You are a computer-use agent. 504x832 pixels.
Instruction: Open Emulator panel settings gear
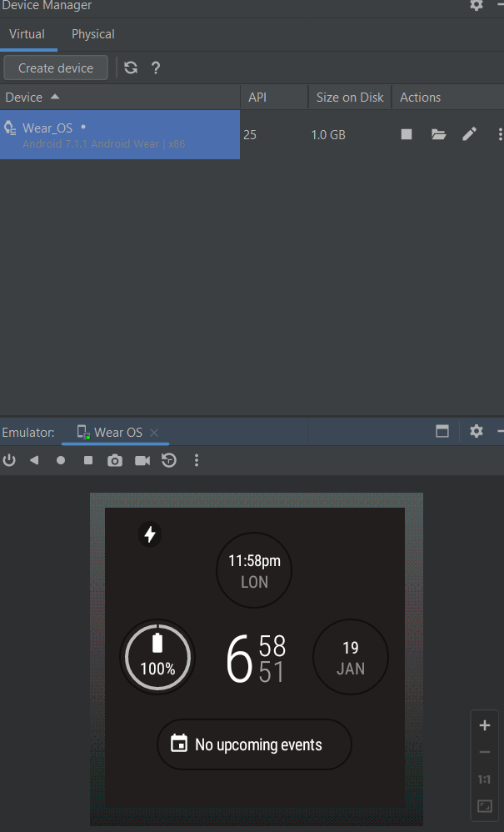pyautogui.click(x=476, y=431)
